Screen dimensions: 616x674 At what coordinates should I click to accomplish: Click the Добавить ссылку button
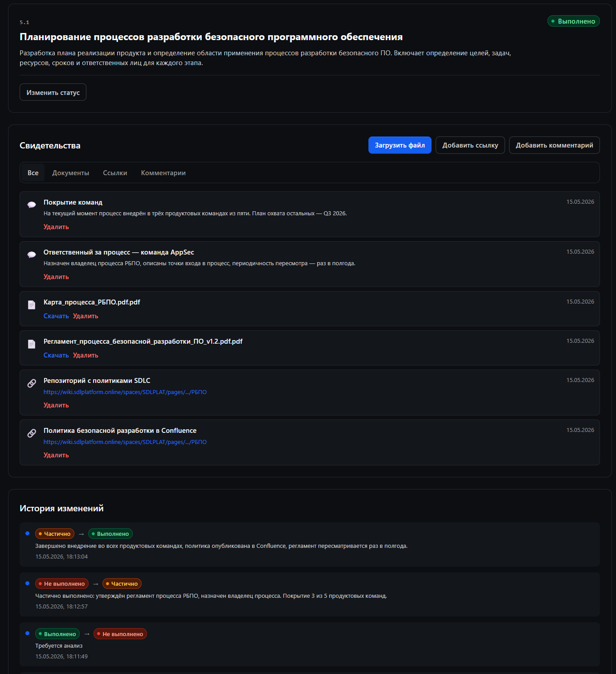(x=470, y=145)
